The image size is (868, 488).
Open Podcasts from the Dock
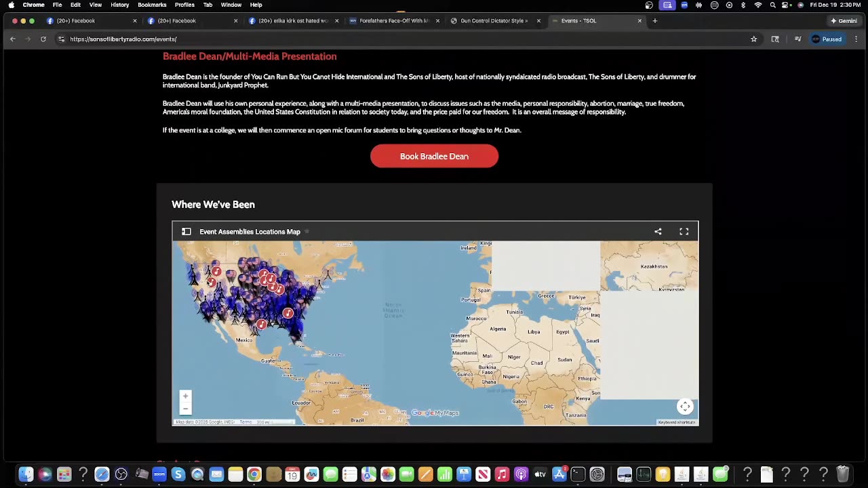(521, 474)
